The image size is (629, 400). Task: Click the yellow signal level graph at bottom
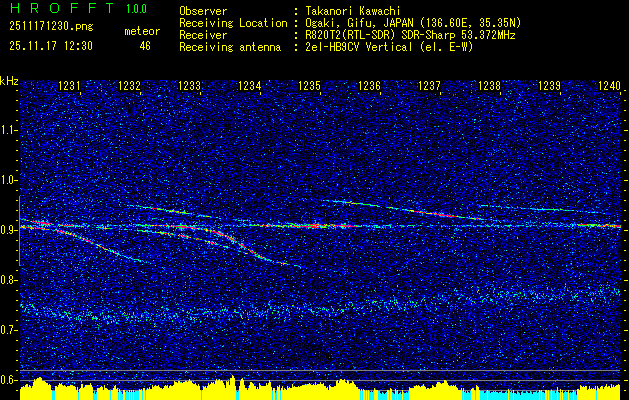coord(320,388)
